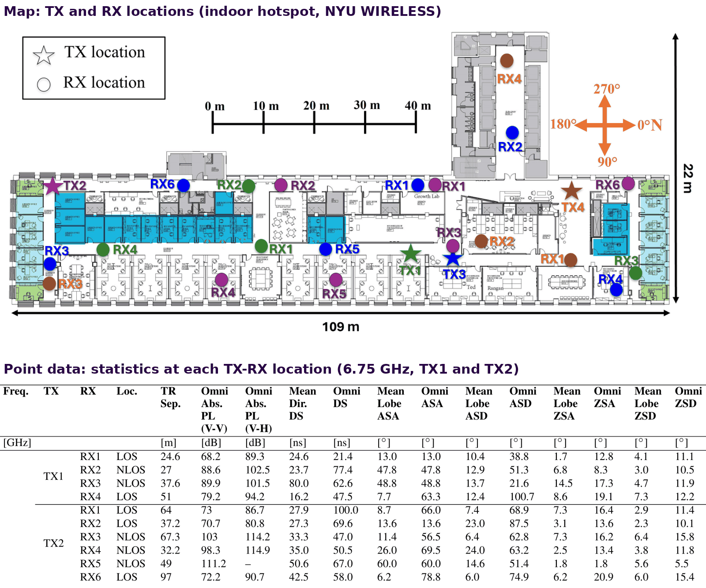Click the legend's hollow circle symbol

click(44, 84)
